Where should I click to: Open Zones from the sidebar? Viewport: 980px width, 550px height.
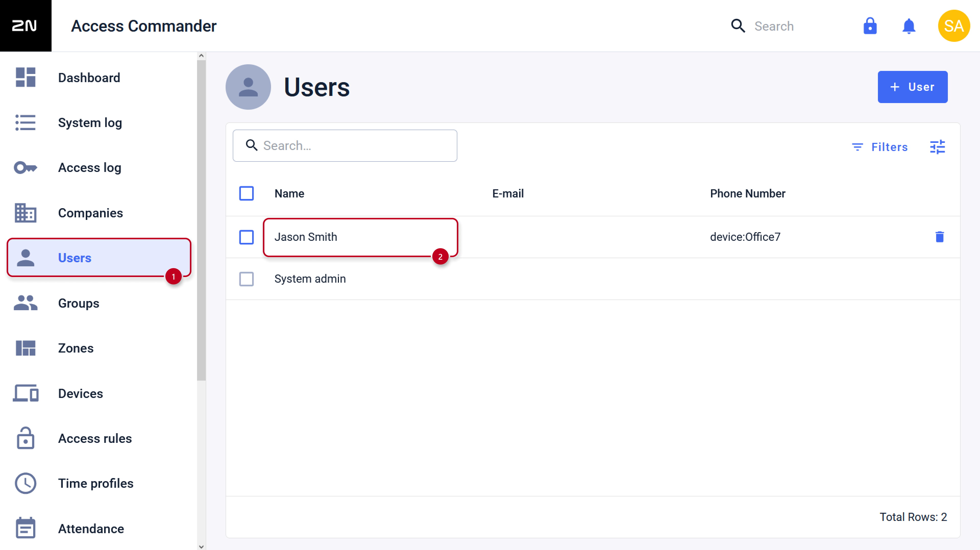[x=76, y=348]
